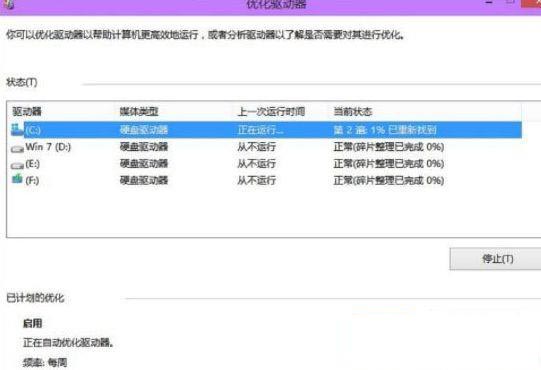Click the minimize window button
Viewport: 541px width, 370px height.
[489, 3]
